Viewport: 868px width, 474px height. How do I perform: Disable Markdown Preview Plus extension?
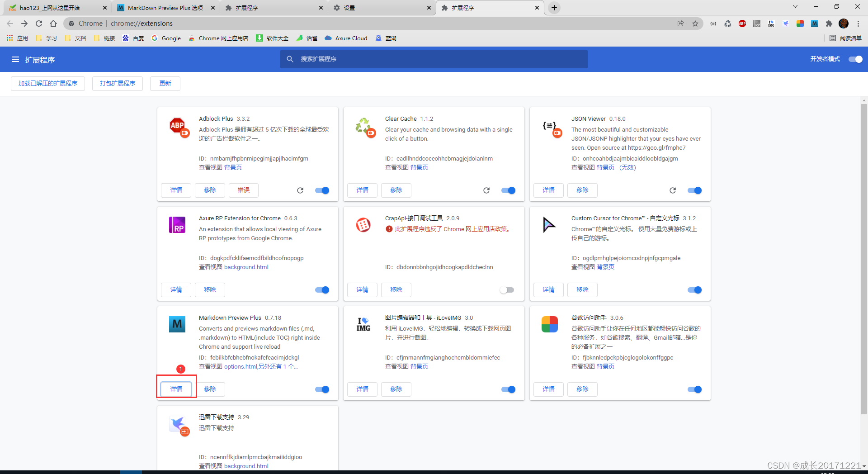[x=322, y=389]
